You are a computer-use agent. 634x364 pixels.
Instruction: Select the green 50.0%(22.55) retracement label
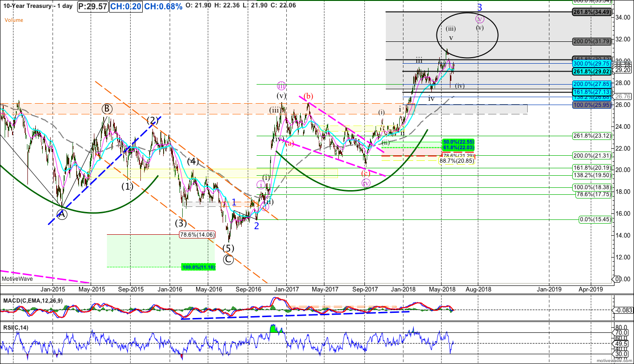tap(457, 141)
